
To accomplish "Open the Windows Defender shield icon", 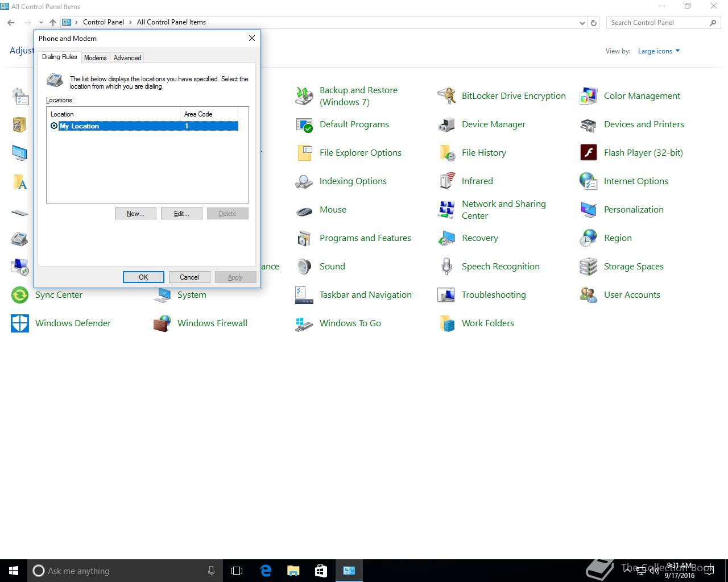I will coord(20,323).
